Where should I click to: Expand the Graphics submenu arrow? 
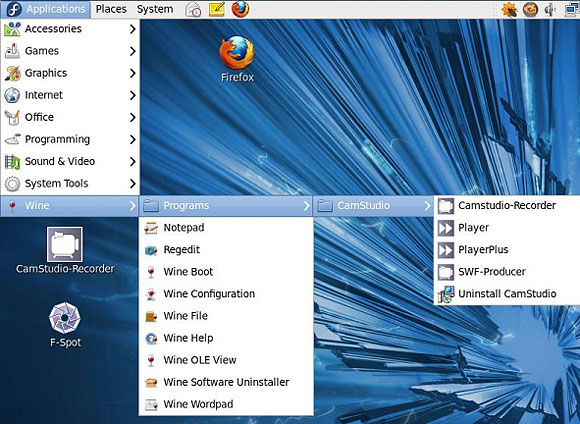pyautogui.click(x=132, y=73)
